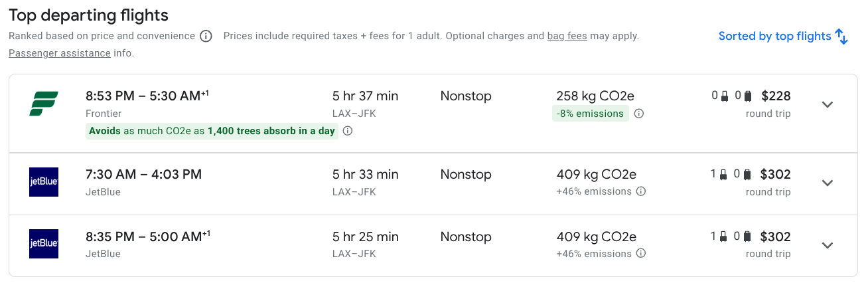
Task: Click the '-8% emissions' green badge
Action: pyautogui.click(x=590, y=114)
